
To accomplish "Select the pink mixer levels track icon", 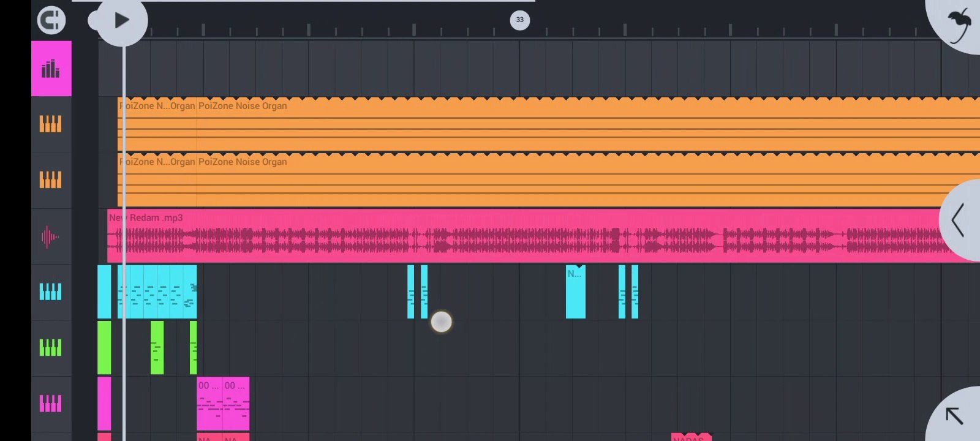I will 51,69.
